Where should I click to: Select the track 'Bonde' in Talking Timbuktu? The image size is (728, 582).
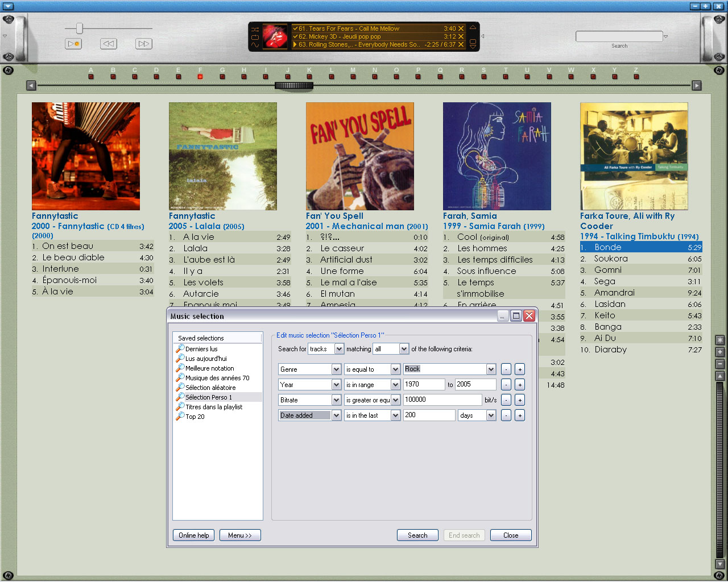pos(641,247)
